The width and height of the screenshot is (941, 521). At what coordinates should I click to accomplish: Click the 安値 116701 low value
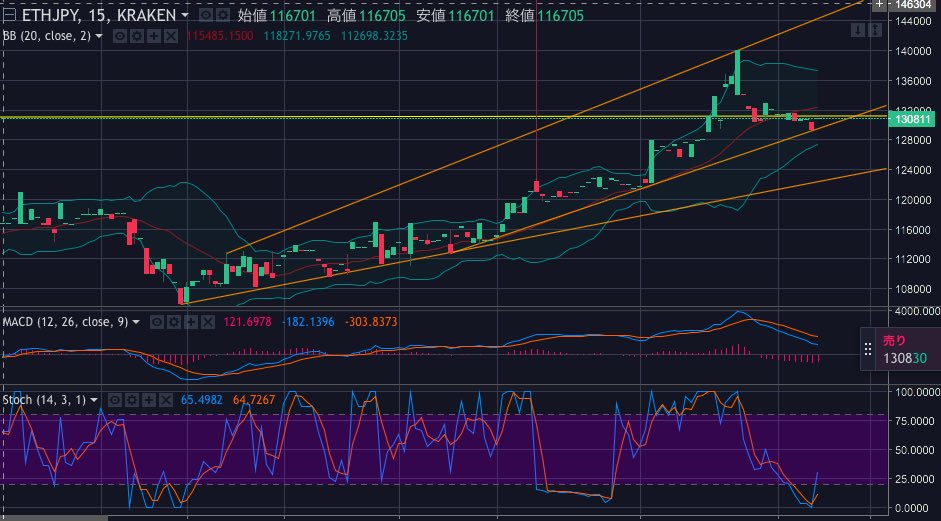[x=455, y=15]
